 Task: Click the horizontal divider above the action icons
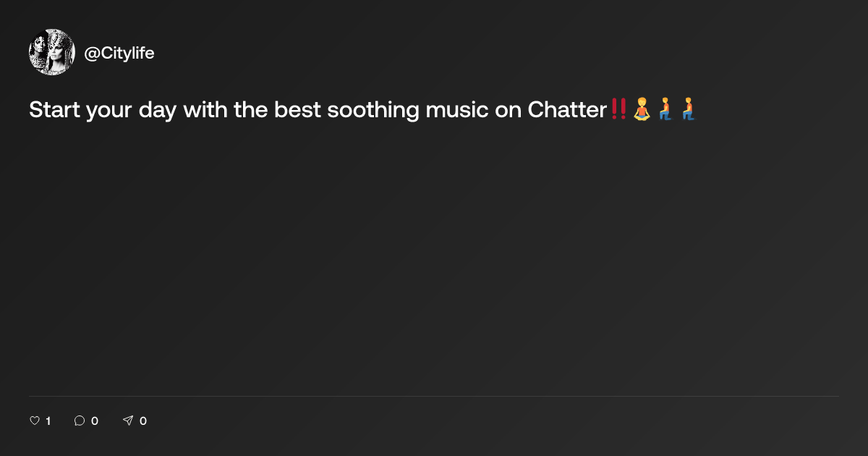434,396
